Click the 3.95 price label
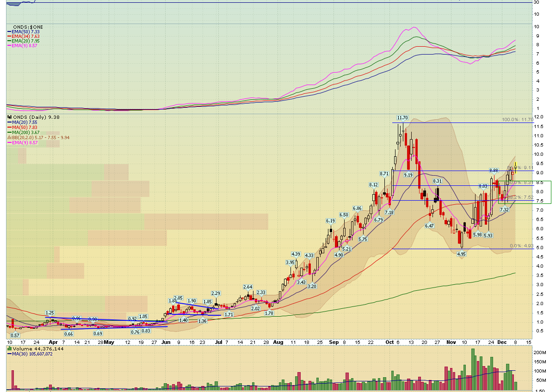556x392 pixels. (290, 262)
